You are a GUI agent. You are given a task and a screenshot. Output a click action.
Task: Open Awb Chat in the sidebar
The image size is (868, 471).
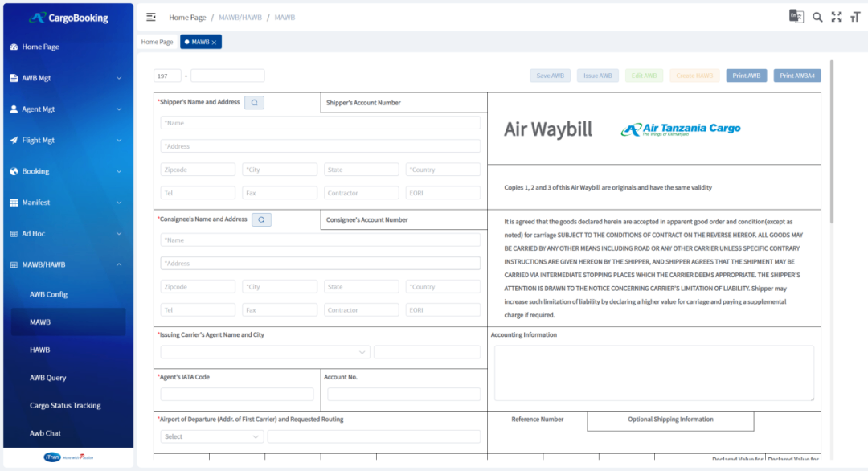point(45,433)
